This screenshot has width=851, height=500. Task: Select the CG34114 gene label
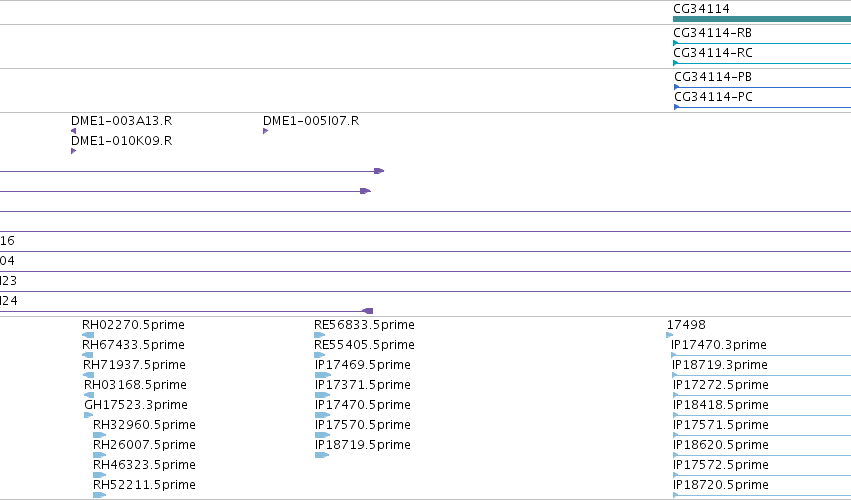click(x=701, y=9)
